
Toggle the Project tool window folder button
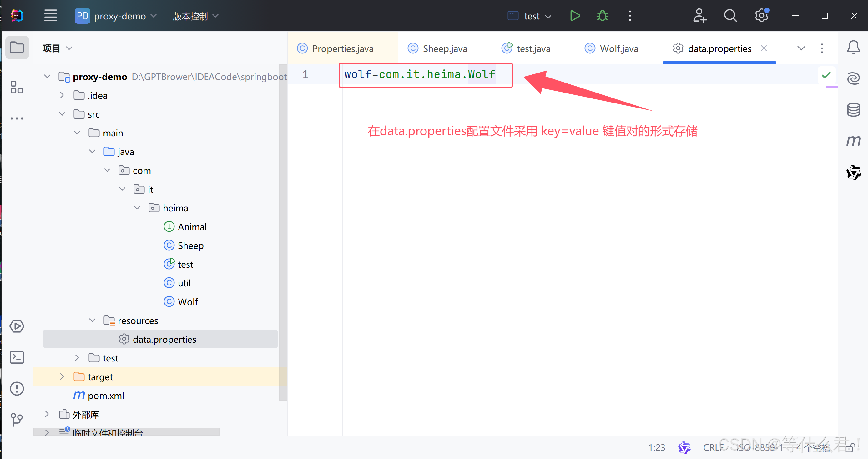click(x=17, y=48)
